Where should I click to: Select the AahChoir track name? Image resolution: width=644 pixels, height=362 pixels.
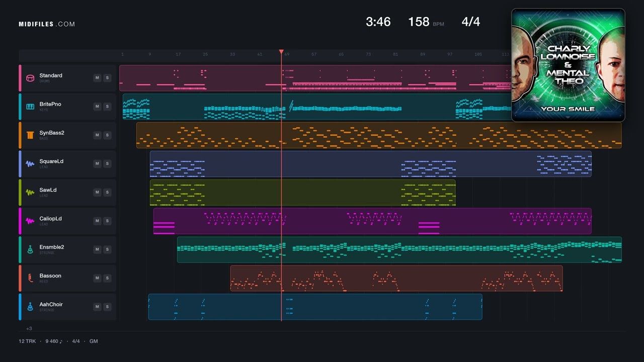(x=51, y=305)
